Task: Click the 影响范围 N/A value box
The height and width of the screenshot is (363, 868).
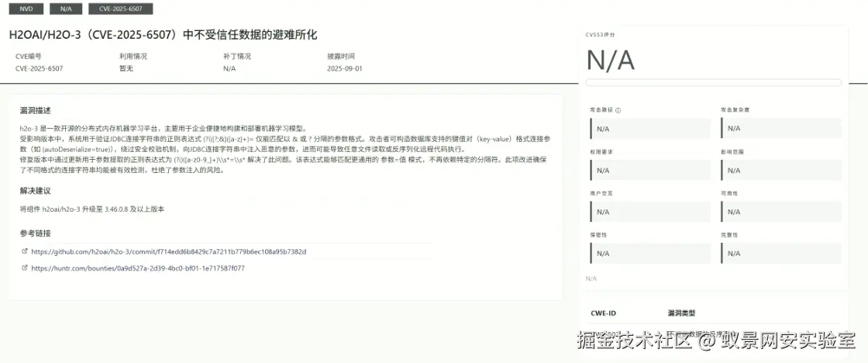Action: (781, 170)
